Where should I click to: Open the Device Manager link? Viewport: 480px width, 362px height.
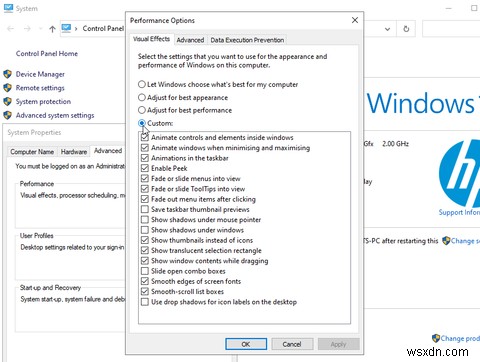coord(40,74)
